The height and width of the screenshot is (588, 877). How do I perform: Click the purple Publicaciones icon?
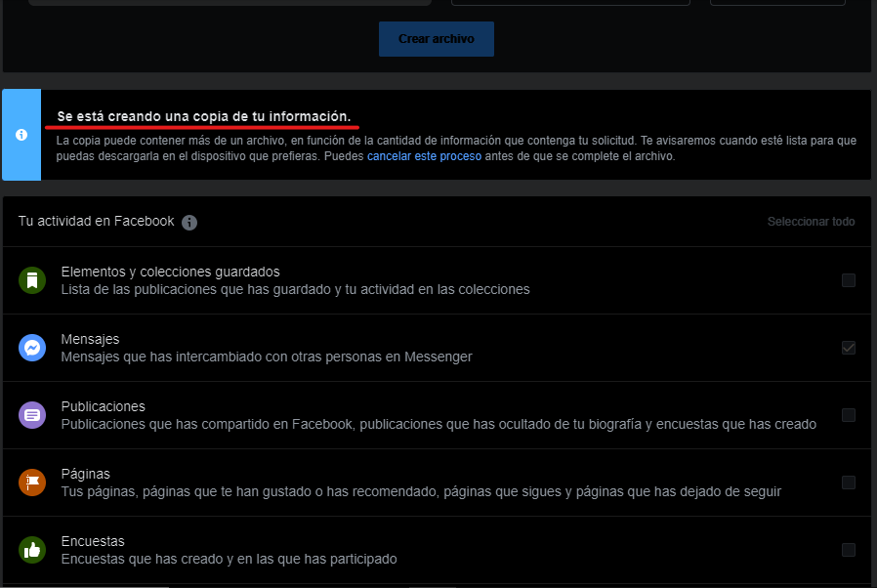pyautogui.click(x=32, y=414)
